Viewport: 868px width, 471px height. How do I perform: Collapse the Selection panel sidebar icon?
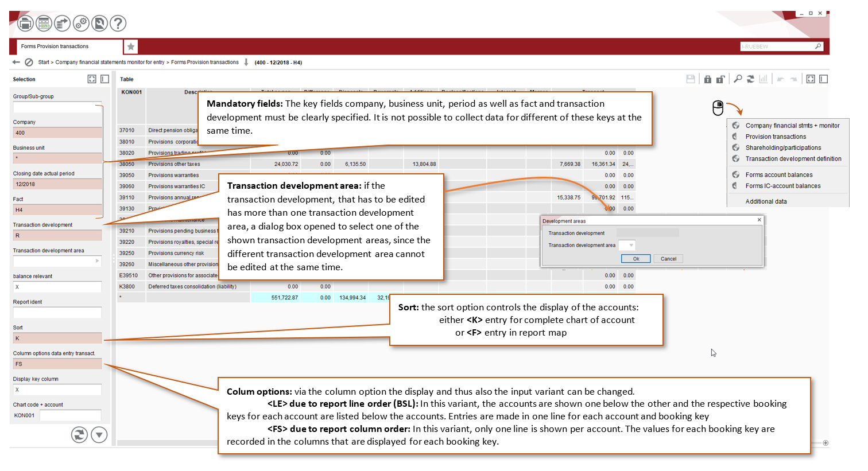coord(104,79)
